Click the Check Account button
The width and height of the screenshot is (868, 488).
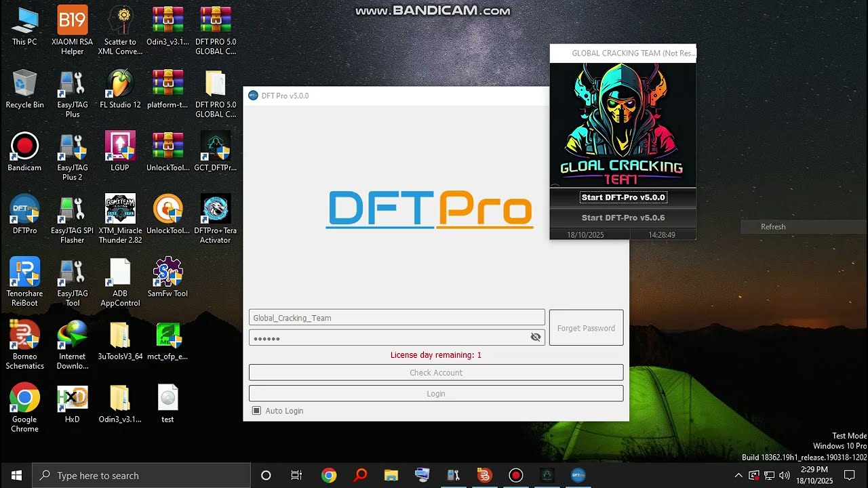(436, 373)
